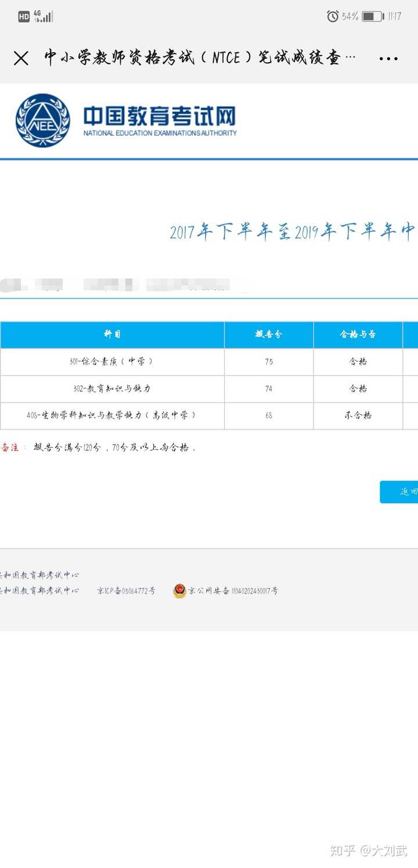Tap the NEEA circular logo
Viewport: 418px width, 868px height.
point(42,121)
